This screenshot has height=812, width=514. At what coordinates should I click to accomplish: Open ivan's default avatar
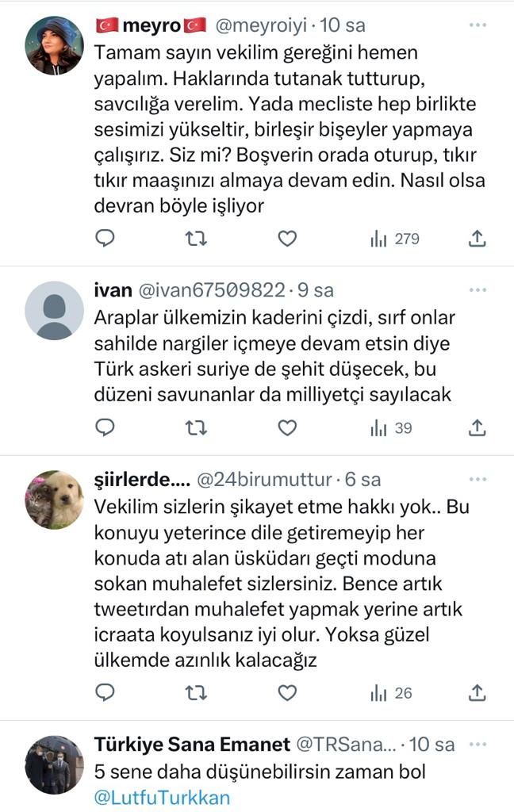tap(54, 310)
